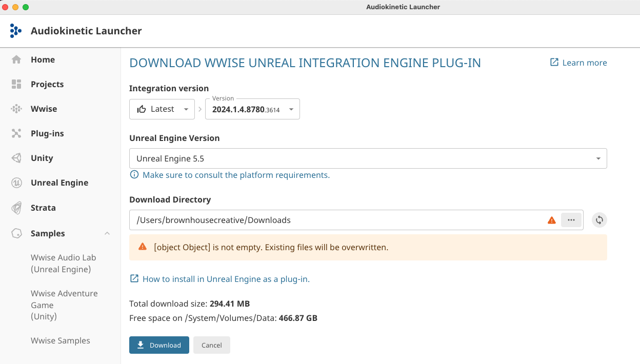Collapse the Samples section chevron
Image resolution: width=640 pixels, height=364 pixels.
pyautogui.click(x=107, y=233)
